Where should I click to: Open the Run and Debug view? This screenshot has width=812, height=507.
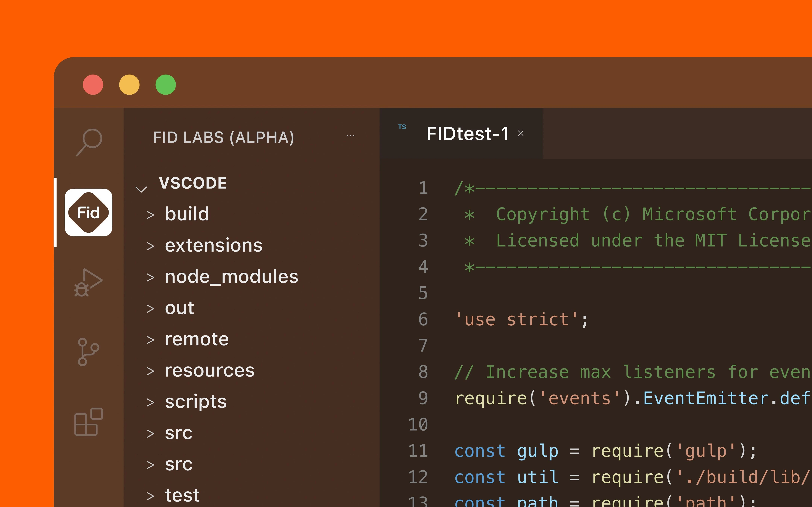88,282
